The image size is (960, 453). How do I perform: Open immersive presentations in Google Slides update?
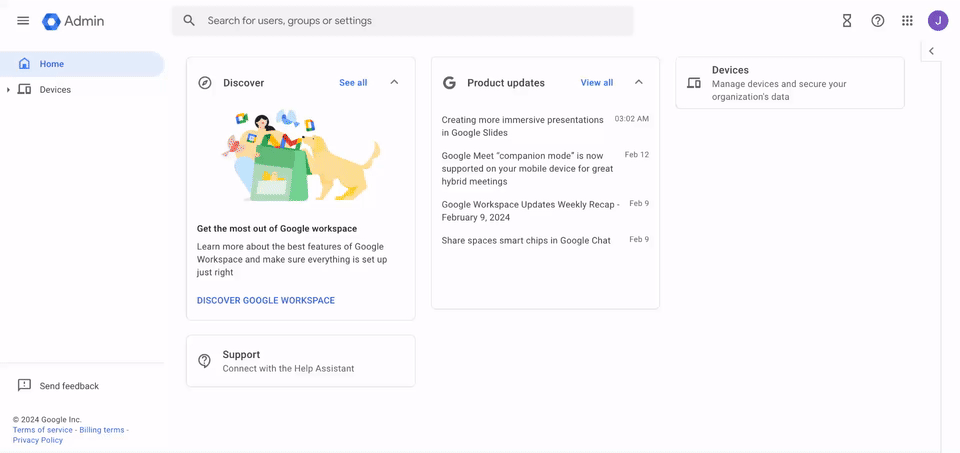(x=522, y=126)
